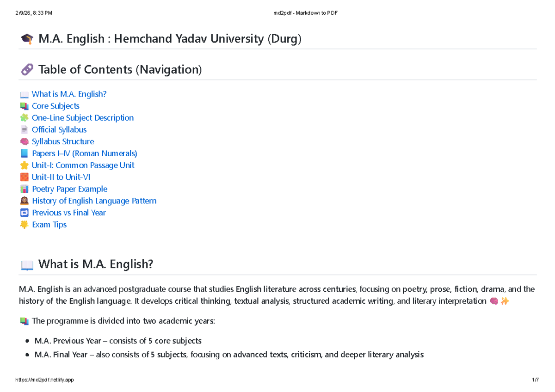Click the person icon beside History of English Language Pattern
The image size is (555, 392).
click(x=25, y=201)
